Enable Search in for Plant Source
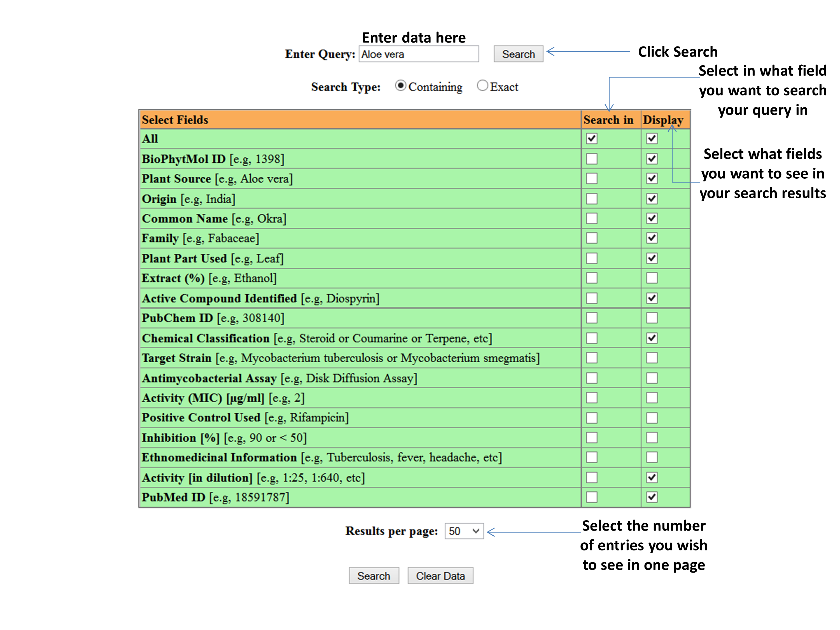Viewport: 840px width, 630px height. pyautogui.click(x=592, y=178)
